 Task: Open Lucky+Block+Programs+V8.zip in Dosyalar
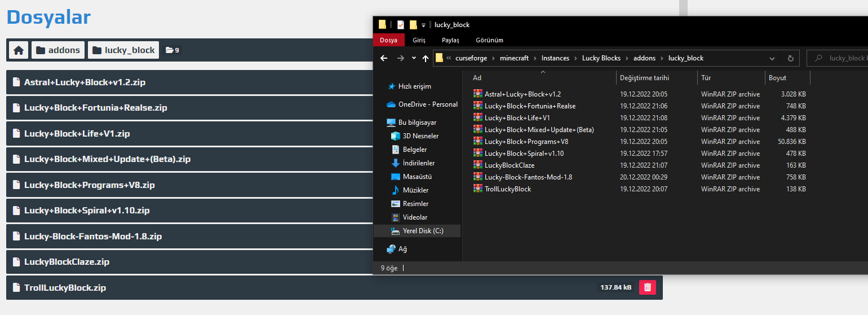[89, 185]
